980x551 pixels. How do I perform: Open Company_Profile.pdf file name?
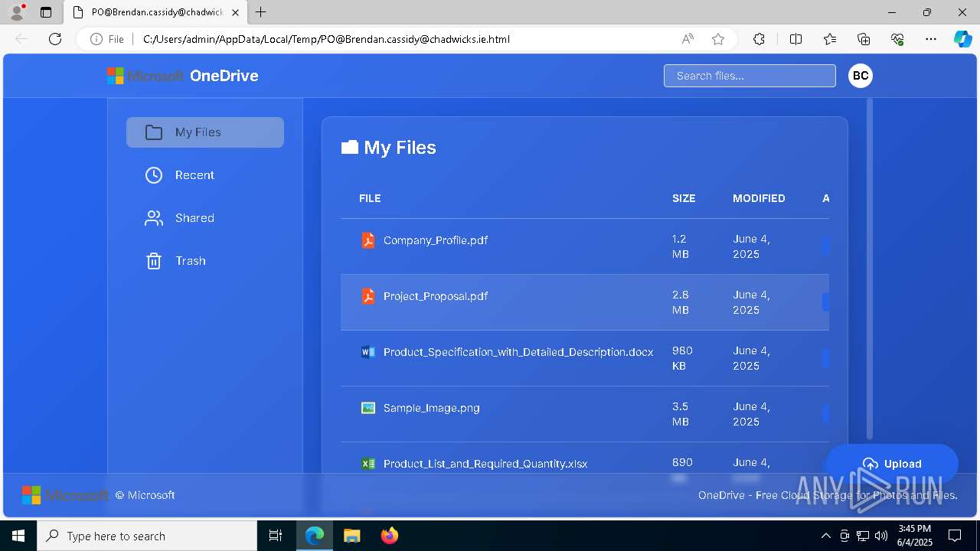[436, 240]
